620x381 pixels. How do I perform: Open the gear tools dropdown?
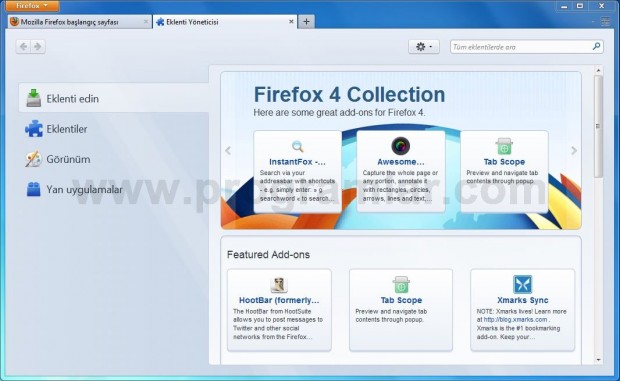click(424, 47)
